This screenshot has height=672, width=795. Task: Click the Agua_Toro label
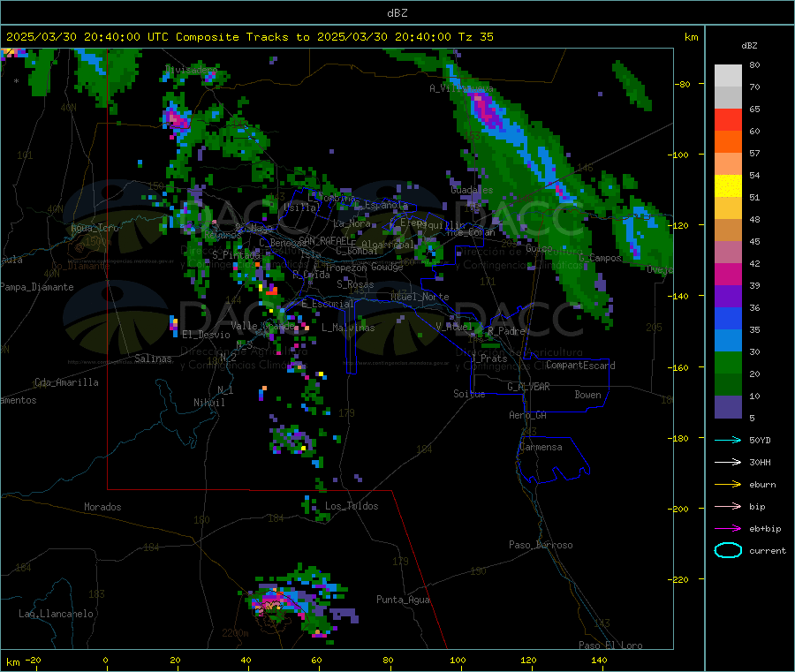95,228
